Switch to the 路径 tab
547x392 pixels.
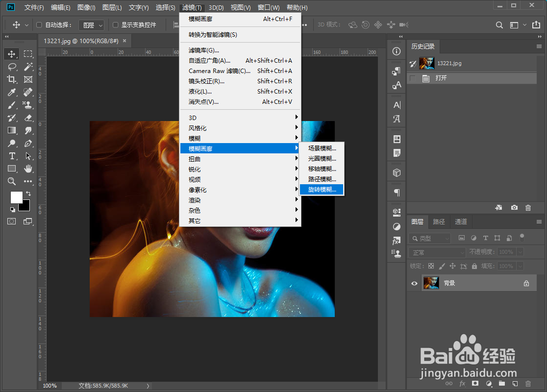pyautogui.click(x=439, y=221)
